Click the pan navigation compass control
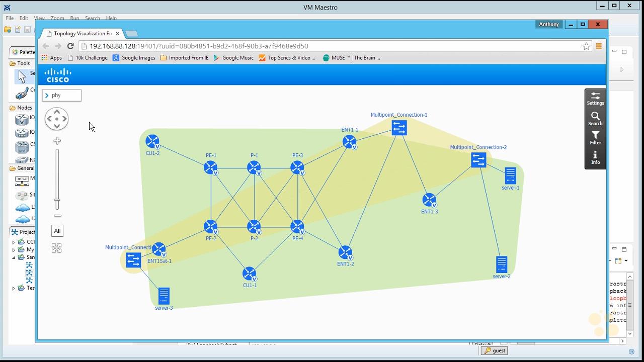The height and width of the screenshot is (362, 644). (x=56, y=119)
